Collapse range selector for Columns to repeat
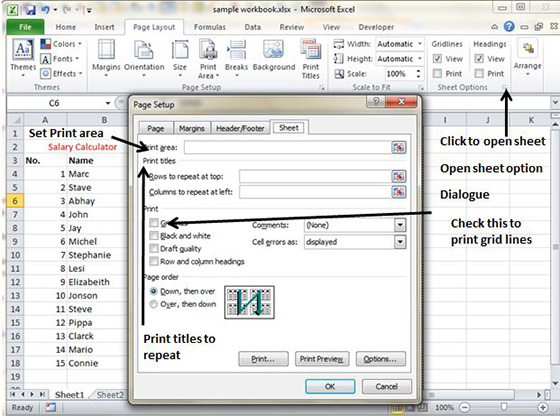This screenshot has height=416, width=560. point(399,192)
